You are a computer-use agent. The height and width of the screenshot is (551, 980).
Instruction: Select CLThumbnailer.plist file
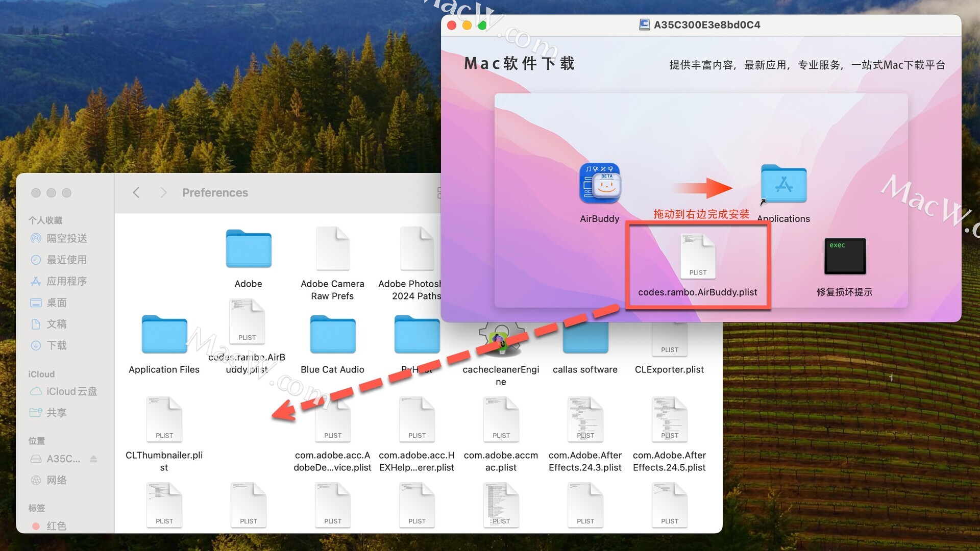(x=164, y=419)
